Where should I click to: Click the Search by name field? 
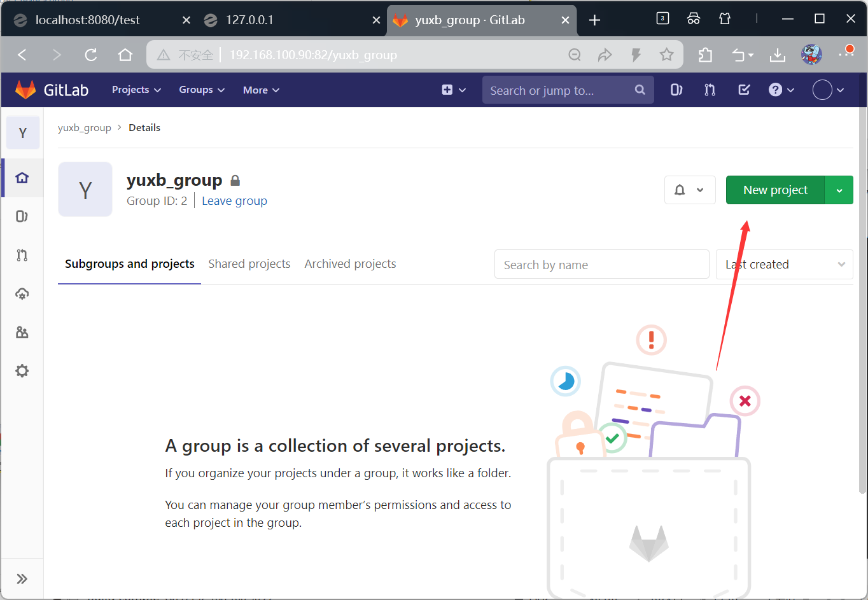click(x=602, y=264)
